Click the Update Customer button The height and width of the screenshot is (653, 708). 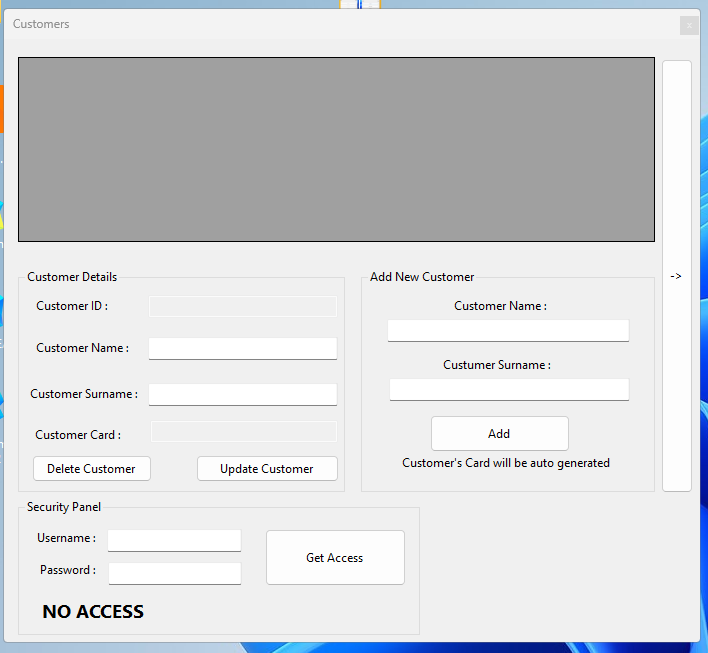click(267, 469)
